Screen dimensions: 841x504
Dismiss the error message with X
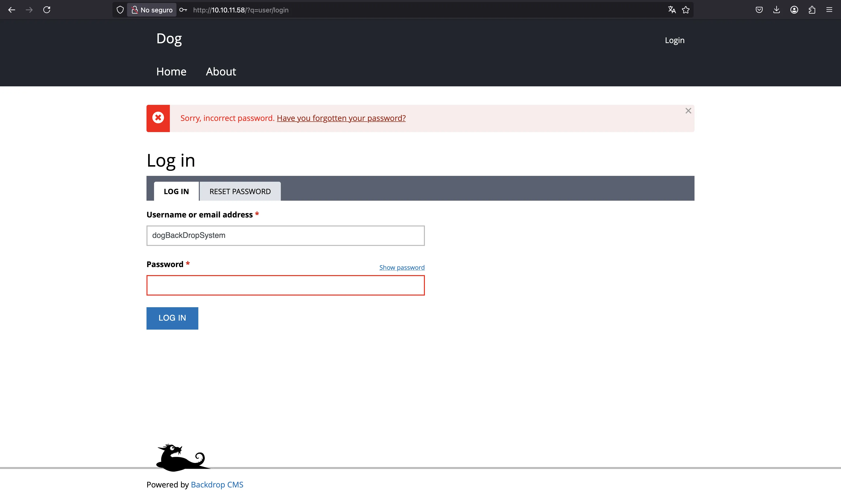[x=688, y=111]
